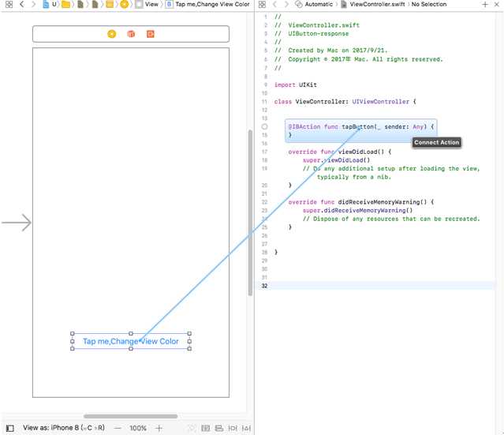Click line number 32 in the gutter
Screen dimensions: 504x435
click(264, 286)
